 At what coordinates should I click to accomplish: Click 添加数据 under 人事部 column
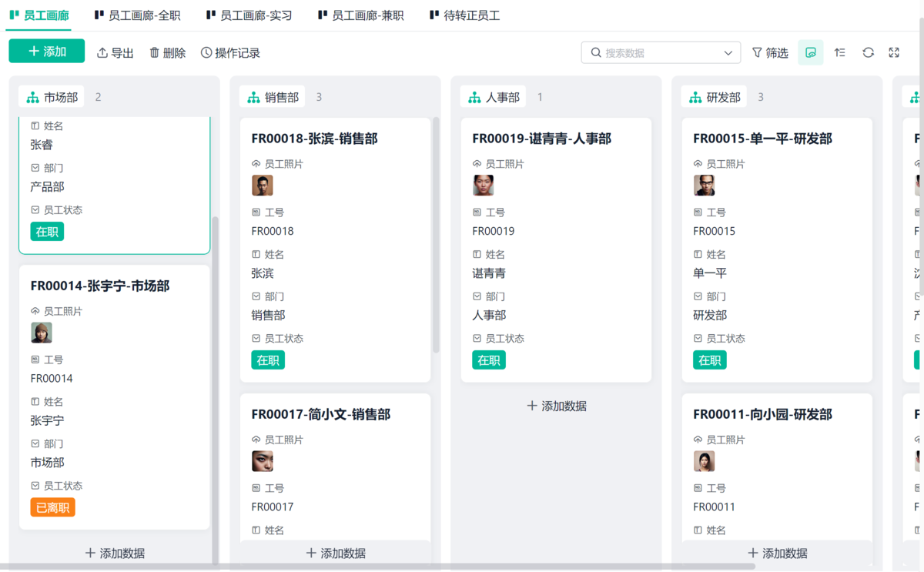pyautogui.click(x=557, y=406)
